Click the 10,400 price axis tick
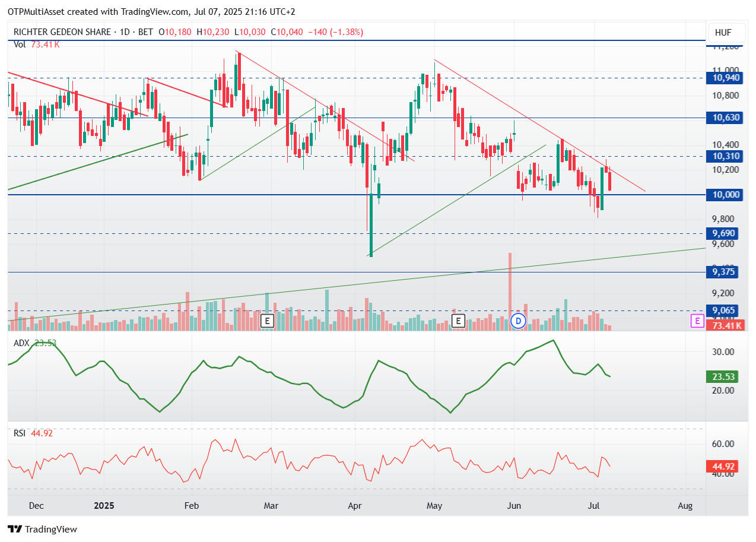 (x=726, y=145)
